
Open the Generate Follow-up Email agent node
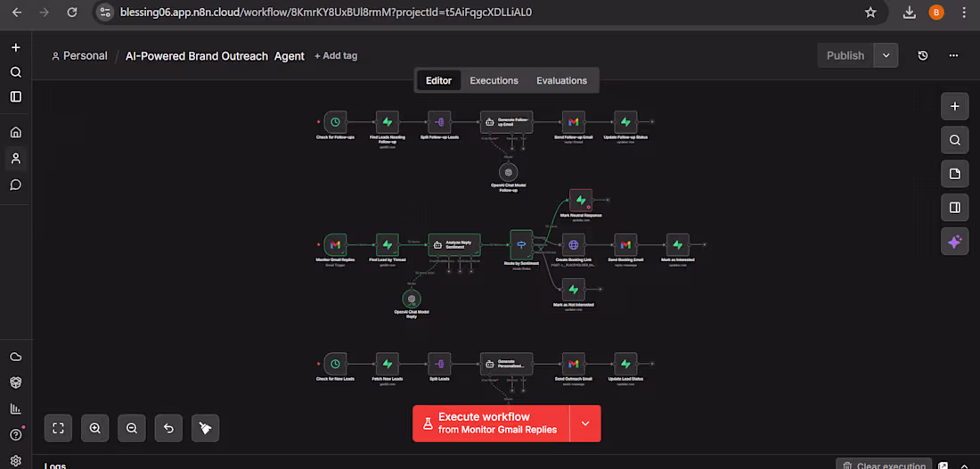(506, 122)
